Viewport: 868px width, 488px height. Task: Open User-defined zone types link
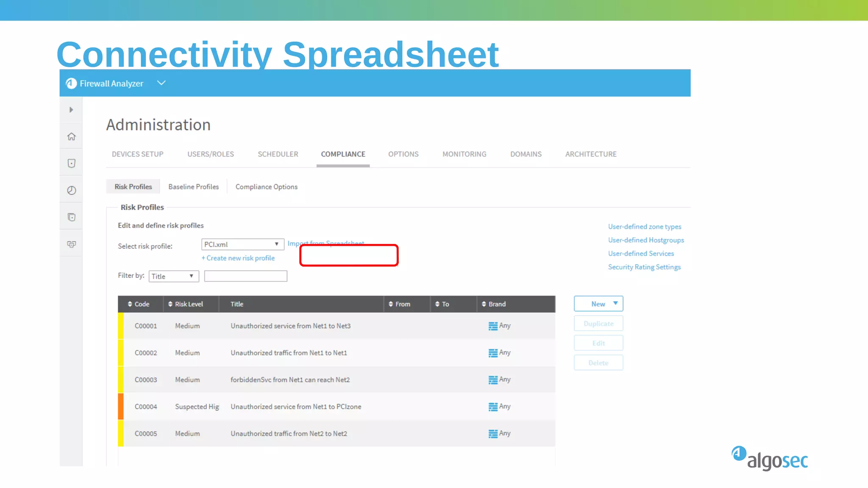coord(645,227)
